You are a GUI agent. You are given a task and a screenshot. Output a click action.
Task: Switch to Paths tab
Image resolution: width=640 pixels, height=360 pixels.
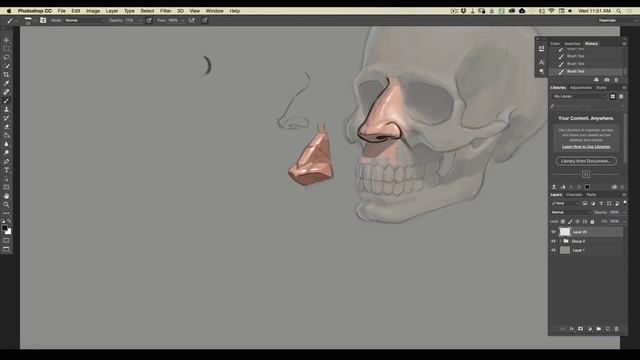tap(591, 195)
